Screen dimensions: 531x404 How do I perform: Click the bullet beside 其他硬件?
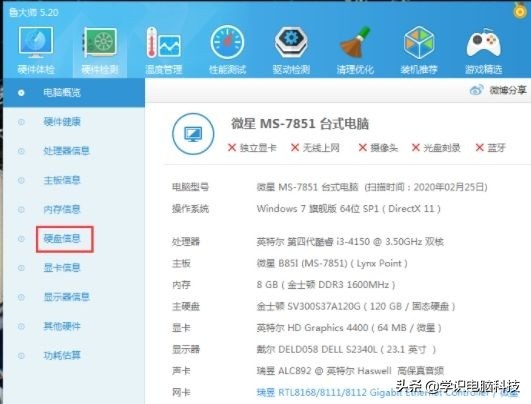click(x=21, y=326)
